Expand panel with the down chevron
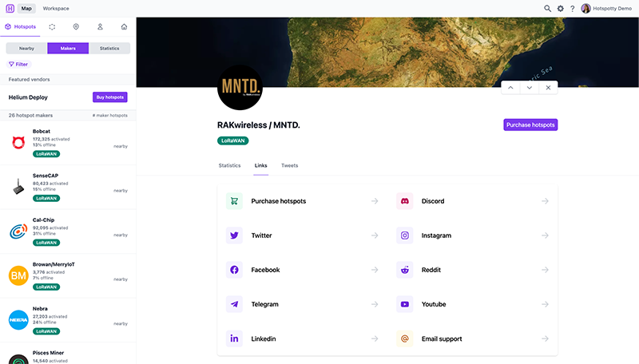 pyautogui.click(x=529, y=88)
